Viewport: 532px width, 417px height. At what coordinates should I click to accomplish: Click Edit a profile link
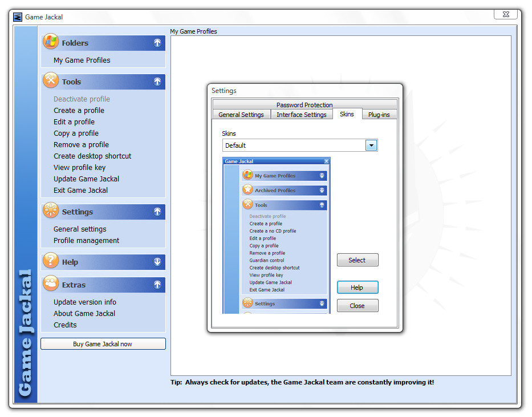(74, 122)
